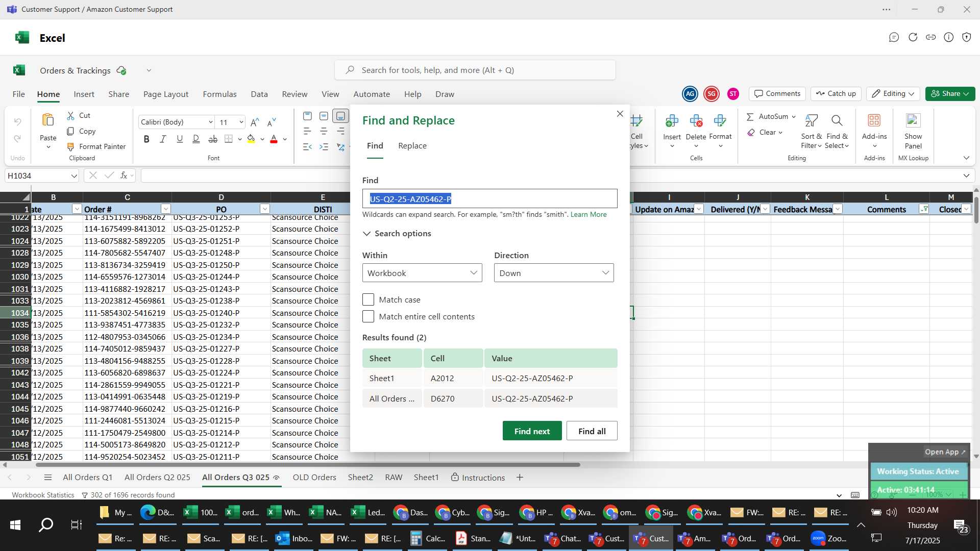Click the Copy icon
This screenshot has width=980, height=551.
point(70,131)
